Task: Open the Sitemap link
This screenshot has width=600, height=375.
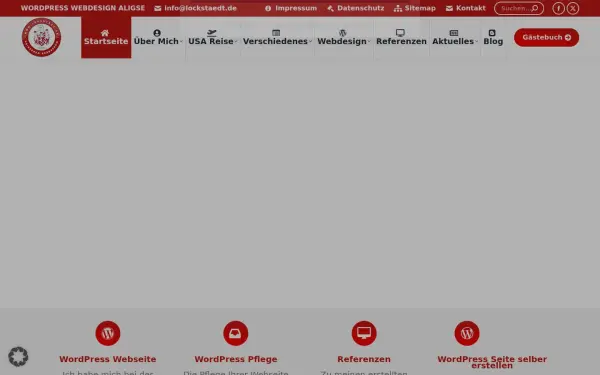Action: [x=420, y=8]
